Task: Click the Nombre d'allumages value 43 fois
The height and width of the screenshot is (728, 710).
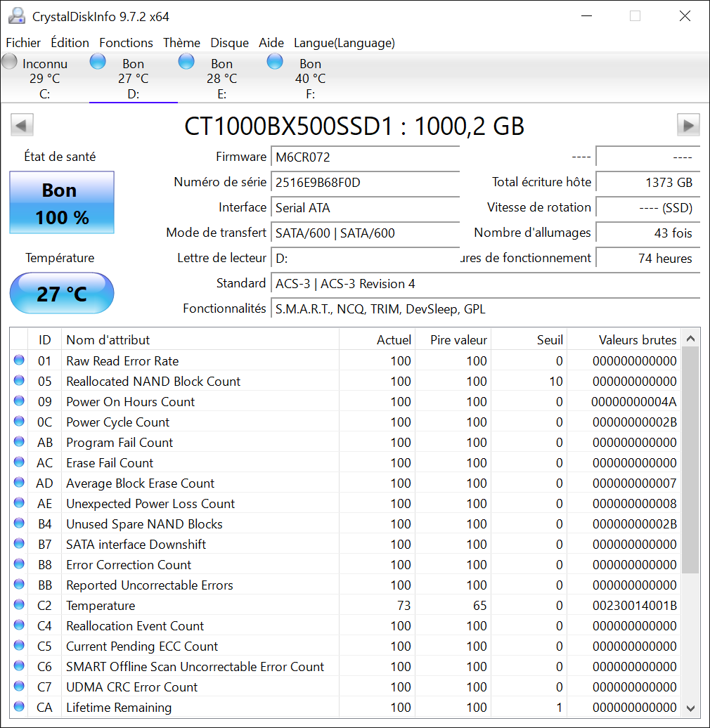Action: coord(647,233)
